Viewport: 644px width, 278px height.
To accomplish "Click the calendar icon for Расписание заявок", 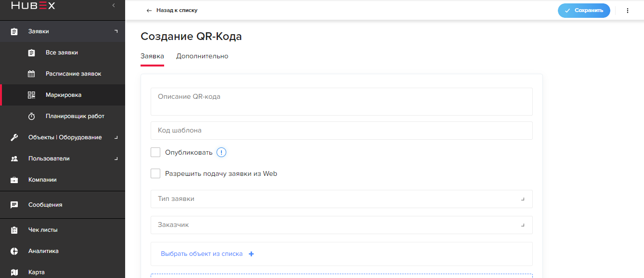I will pyautogui.click(x=31, y=74).
